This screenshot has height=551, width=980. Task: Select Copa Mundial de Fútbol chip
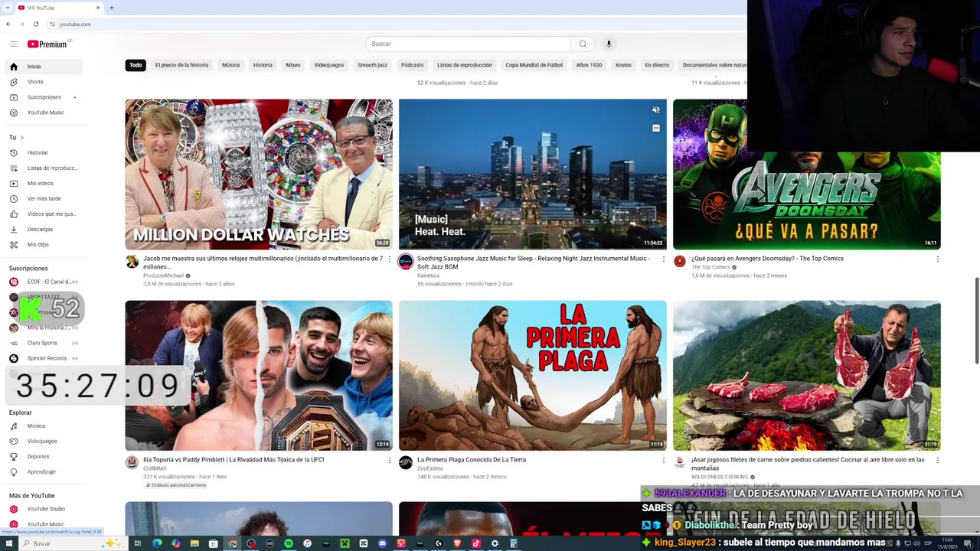click(534, 65)
